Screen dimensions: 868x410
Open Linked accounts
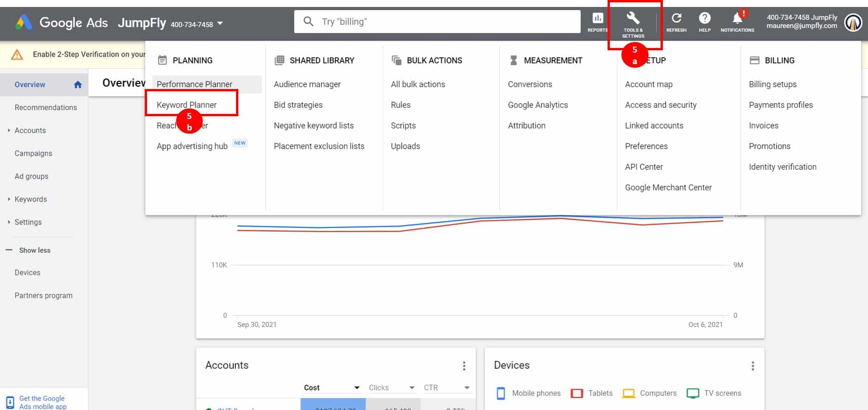(654, 125)
